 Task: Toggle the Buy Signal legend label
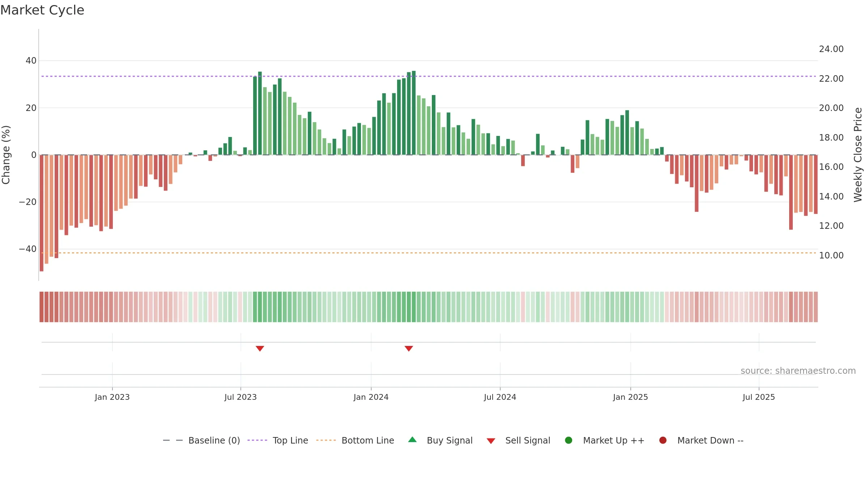point(450,440)
